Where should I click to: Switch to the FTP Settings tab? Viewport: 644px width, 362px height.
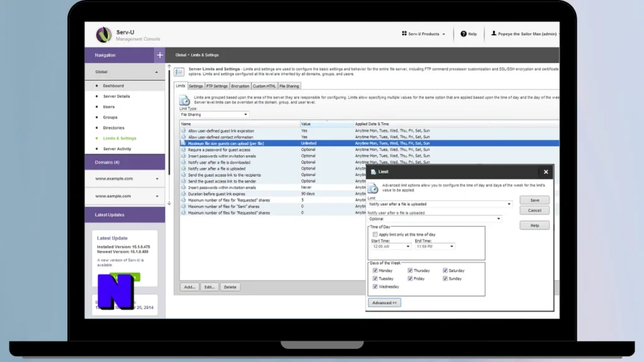[x=217, y=86]
